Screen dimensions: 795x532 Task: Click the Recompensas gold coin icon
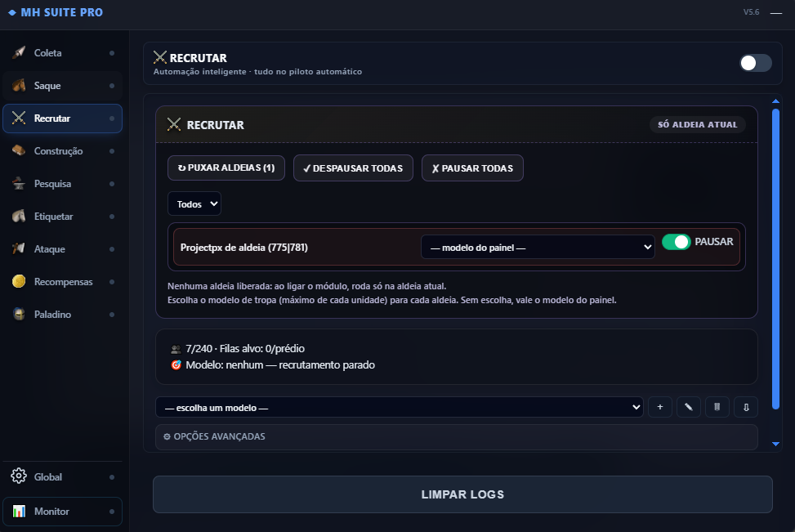coord(19,281)
